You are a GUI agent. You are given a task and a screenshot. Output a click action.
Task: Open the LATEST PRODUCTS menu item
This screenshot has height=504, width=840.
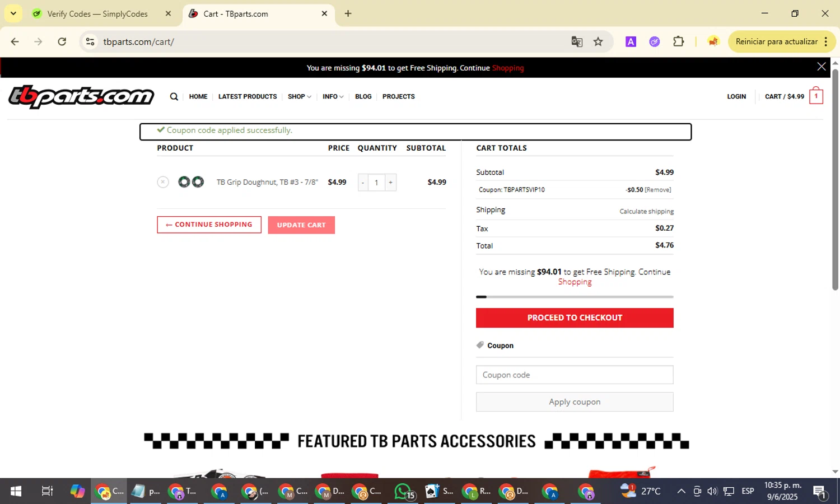248,96
